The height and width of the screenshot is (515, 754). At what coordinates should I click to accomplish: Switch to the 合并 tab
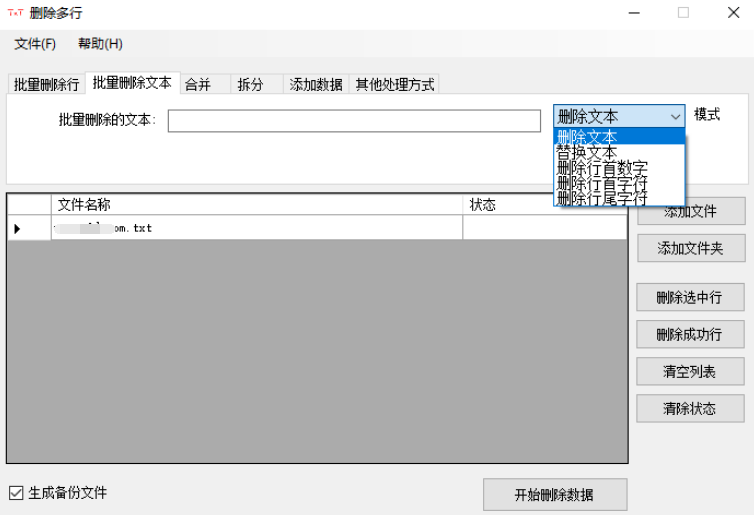(x=205, y=84)
